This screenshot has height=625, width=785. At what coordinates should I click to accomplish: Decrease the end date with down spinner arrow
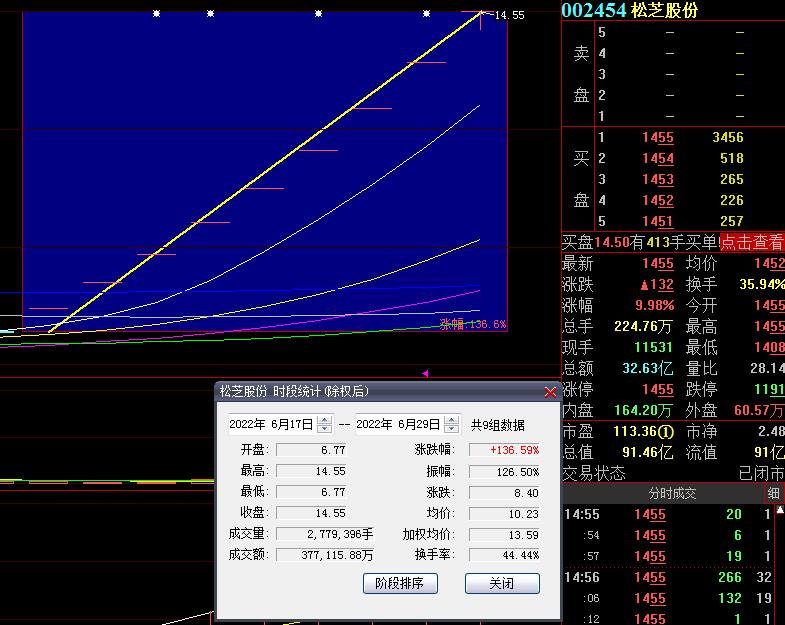pos(451,429)
